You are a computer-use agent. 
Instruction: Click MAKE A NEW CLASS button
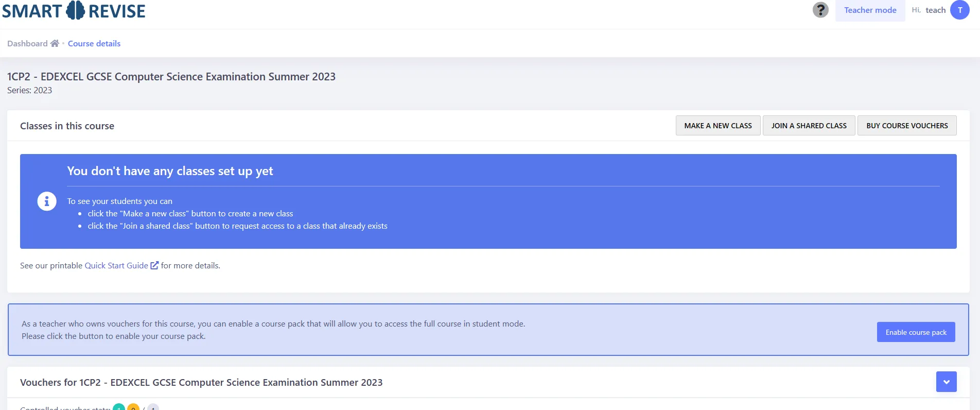718,126
